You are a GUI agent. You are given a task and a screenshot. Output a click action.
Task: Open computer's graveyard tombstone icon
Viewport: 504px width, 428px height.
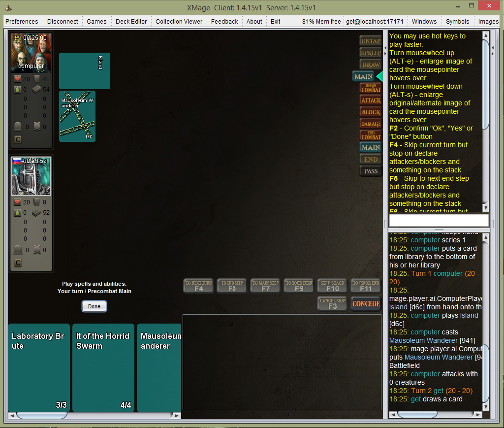coord(18,127)
